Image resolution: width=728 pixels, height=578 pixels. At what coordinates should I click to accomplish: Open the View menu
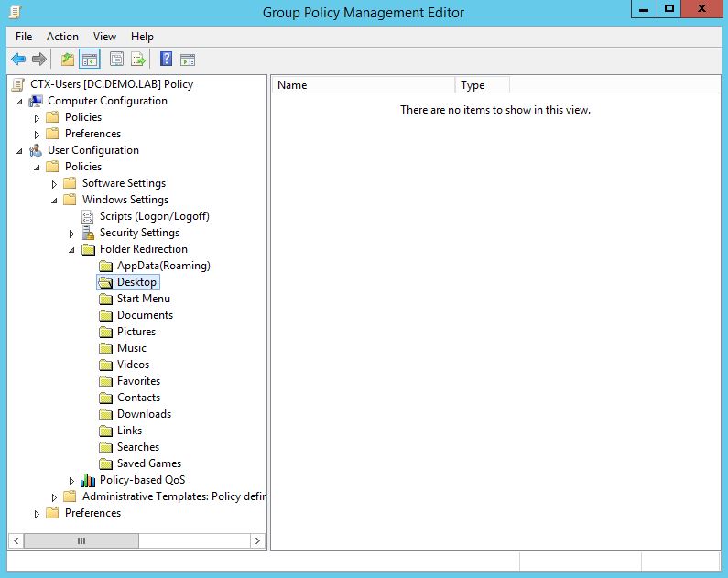(104, 37)
